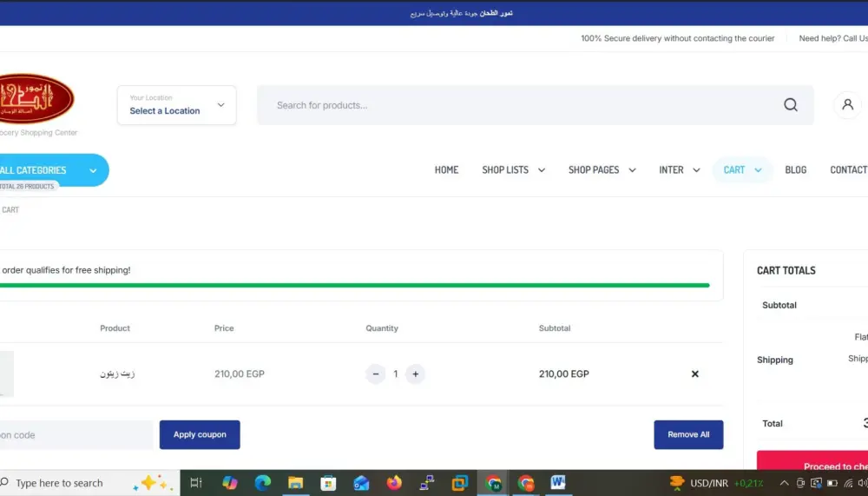Focus the Search for products field
The image size is (868, 496).
point(520,105)
